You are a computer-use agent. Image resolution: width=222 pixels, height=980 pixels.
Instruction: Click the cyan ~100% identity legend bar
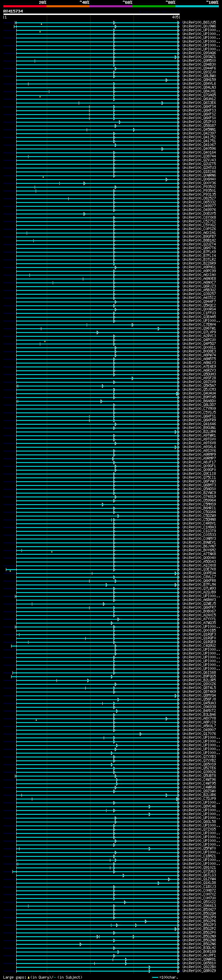pyautogui.click(x=197, y=6)
